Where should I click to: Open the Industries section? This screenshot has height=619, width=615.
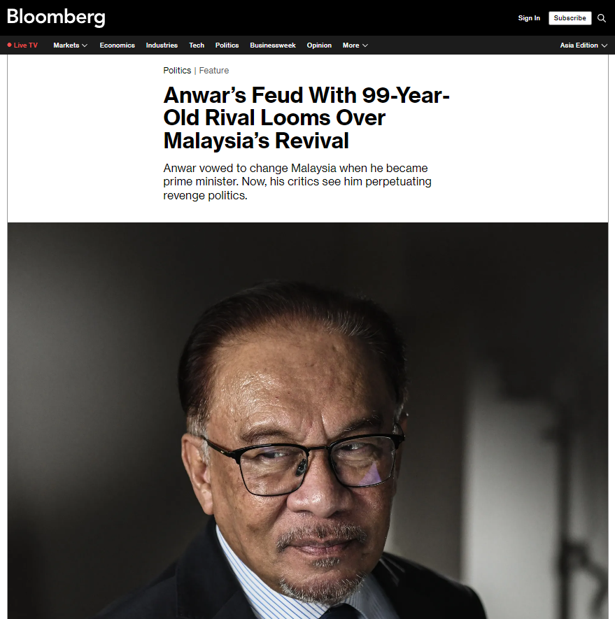click(x=161, y=45)
